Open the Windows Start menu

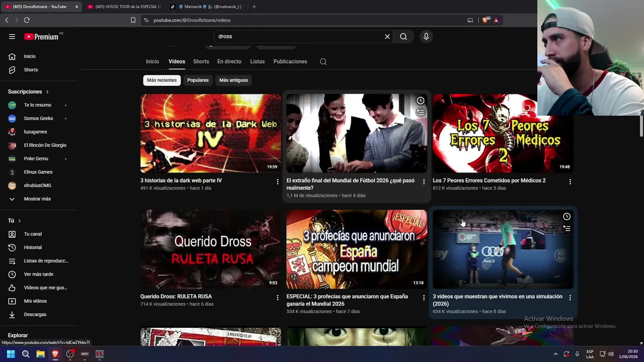[11, 354]
